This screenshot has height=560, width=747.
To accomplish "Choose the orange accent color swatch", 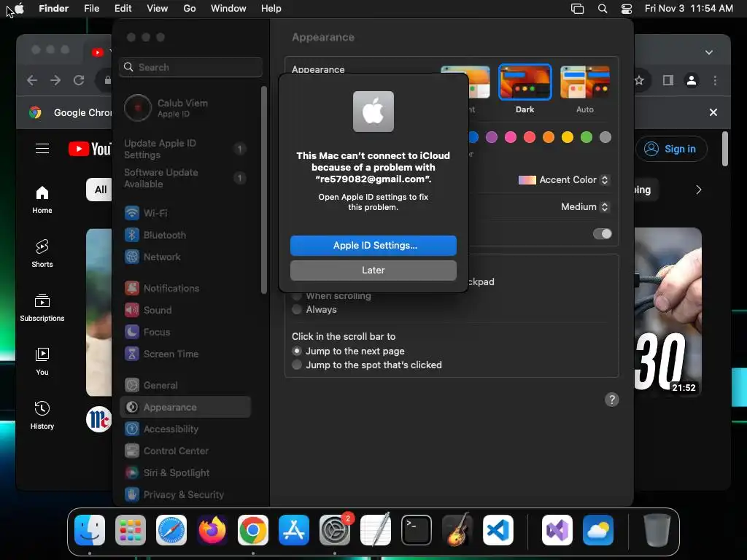I will pos(549,137).
